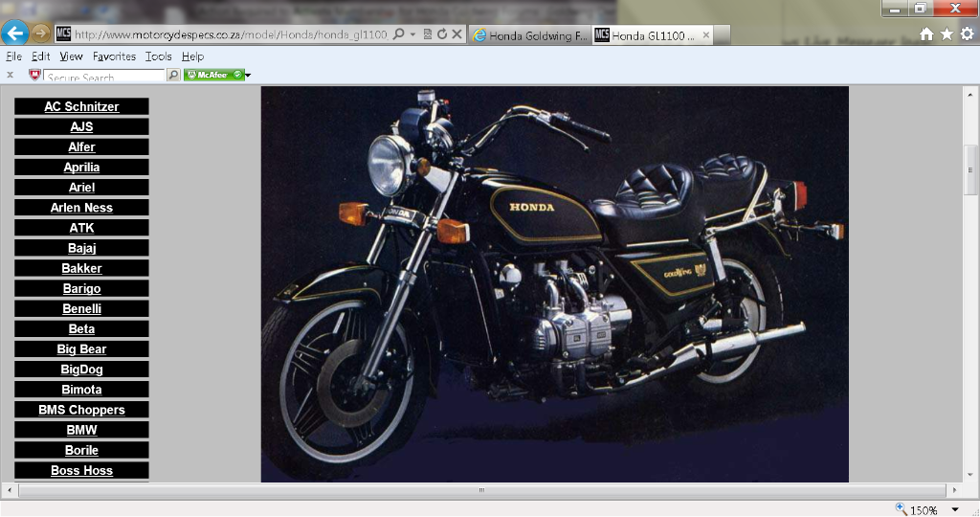Screen dimensions: 980x517
Task: Open the AC Schnitzer brand link
Action: pos(82,106)
